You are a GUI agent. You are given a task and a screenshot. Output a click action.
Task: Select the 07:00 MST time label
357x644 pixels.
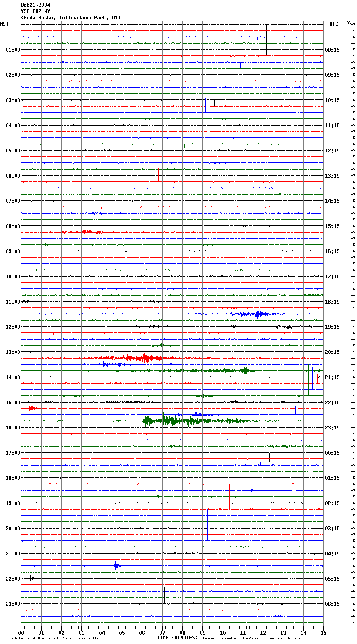click(x=13, y=201)
